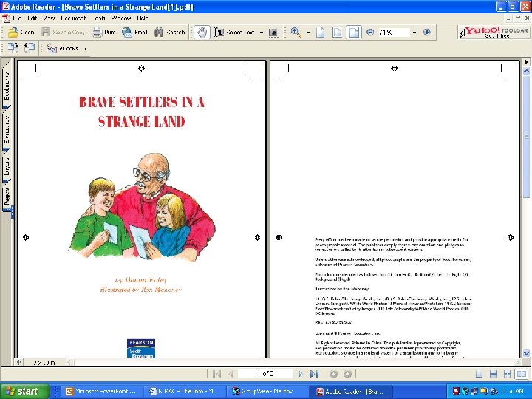Click the Previous View round button

(333, 374)
